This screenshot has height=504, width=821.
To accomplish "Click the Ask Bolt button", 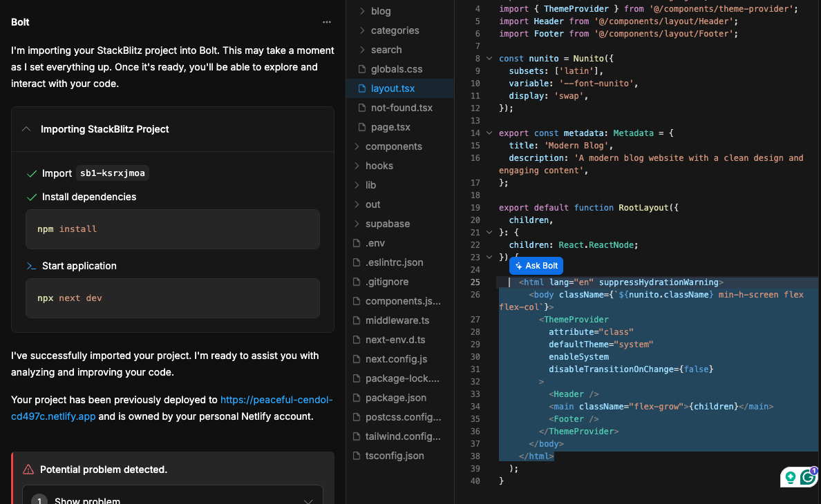I will coord(536,266).
